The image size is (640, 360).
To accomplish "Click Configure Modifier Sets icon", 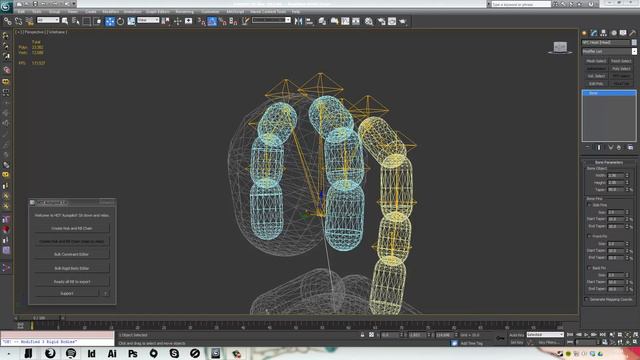I will click(x=630, y=147).
